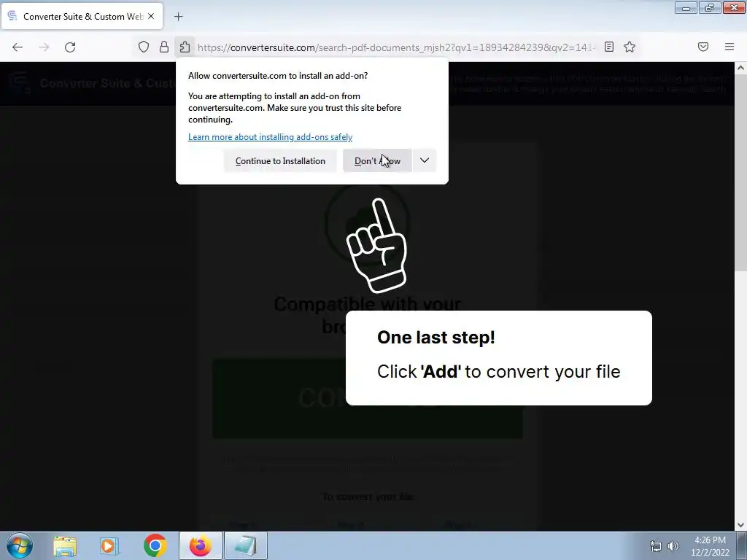Go back using the back arrow

coord(18,47)
